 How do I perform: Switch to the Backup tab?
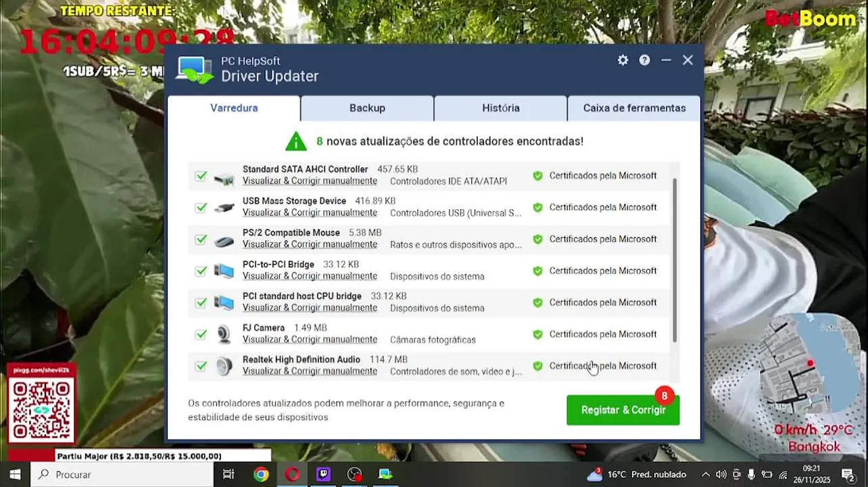tap(367, 108)
